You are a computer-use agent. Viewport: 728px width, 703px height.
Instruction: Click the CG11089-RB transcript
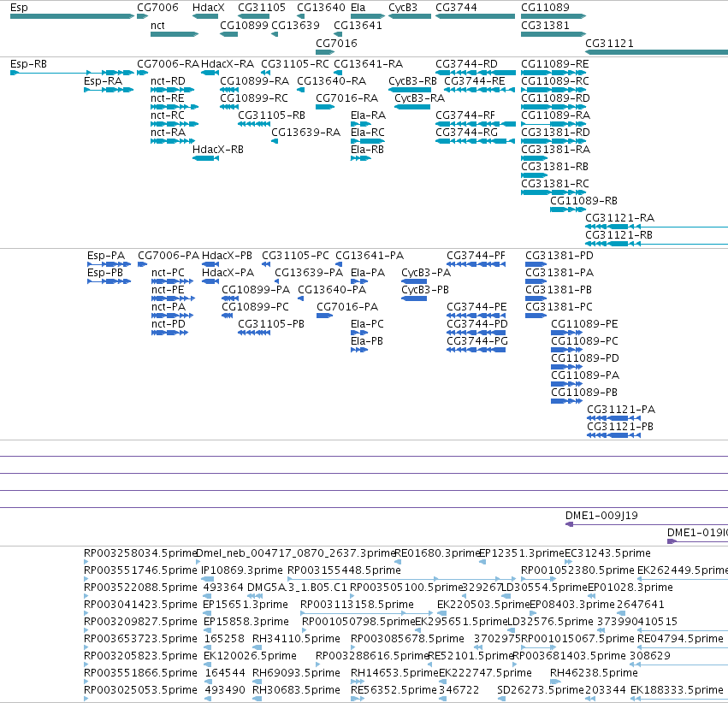click(x=568, y=210)
